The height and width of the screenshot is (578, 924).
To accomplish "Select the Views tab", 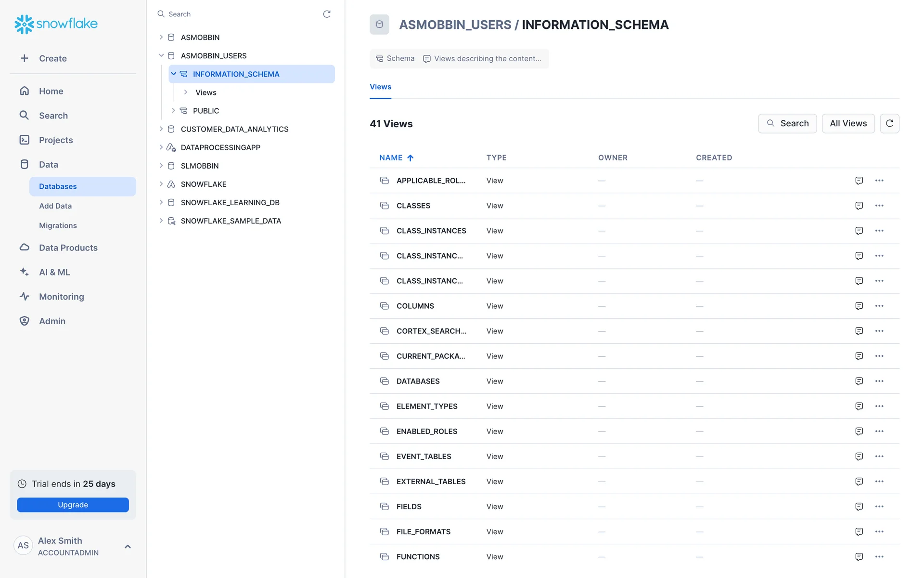I will click(380, 87).
